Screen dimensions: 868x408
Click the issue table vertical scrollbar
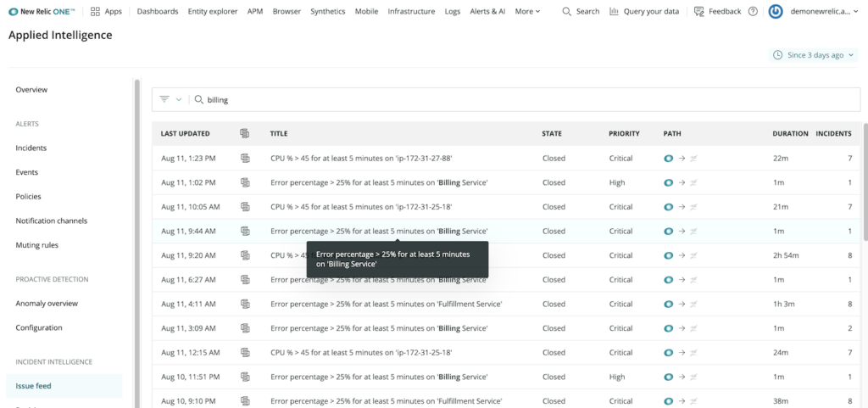coord(865,182)
